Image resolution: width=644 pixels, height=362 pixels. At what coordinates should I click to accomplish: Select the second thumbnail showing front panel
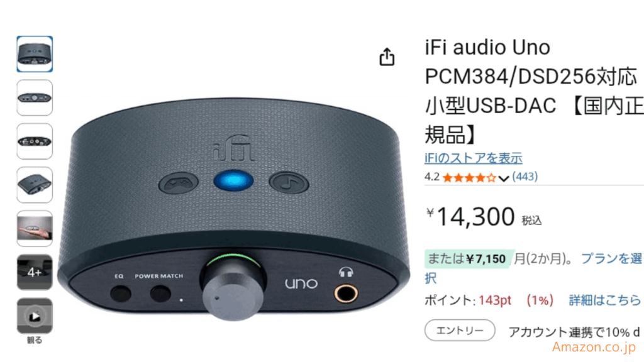35,97
